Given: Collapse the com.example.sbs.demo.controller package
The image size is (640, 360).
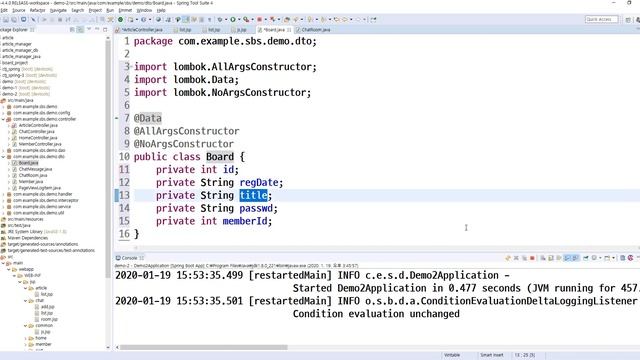Looking at the screenshot, I should 3,119.
